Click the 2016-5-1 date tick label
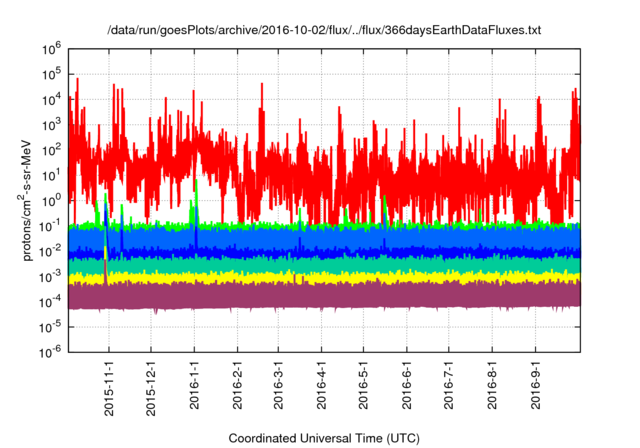 pos(363,385)
